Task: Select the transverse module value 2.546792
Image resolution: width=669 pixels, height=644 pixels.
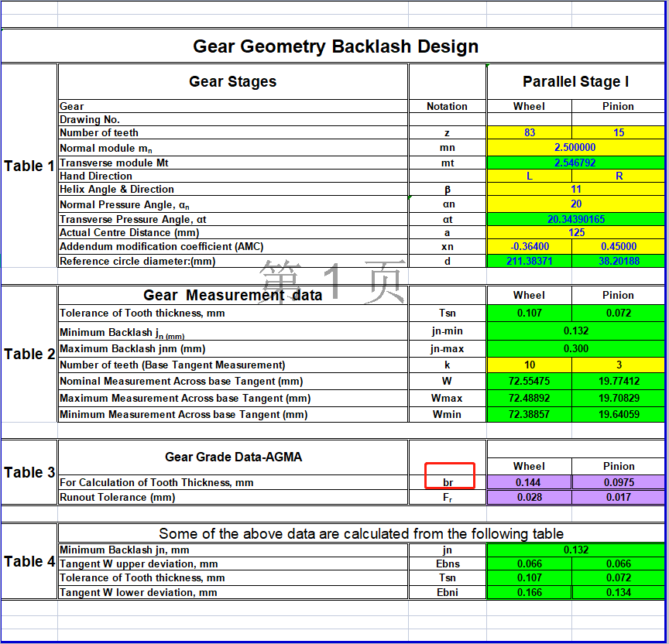Action: 575,163
